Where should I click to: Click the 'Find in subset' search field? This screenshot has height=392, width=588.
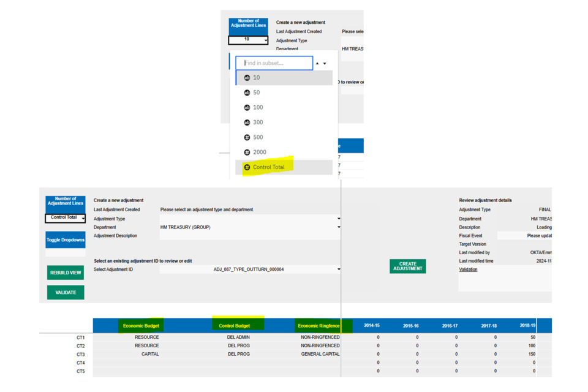pos(274,63)
